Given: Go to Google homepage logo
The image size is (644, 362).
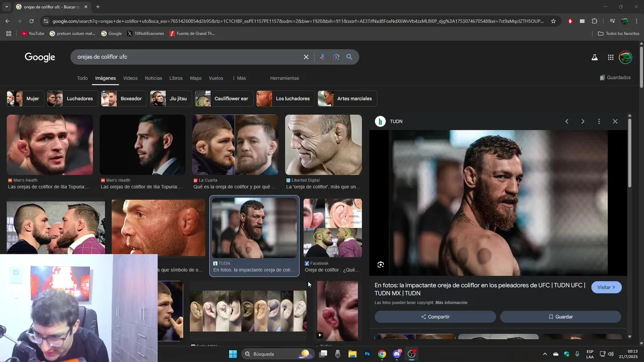Looking at the screenshot, I should click(x=40, y=57).
